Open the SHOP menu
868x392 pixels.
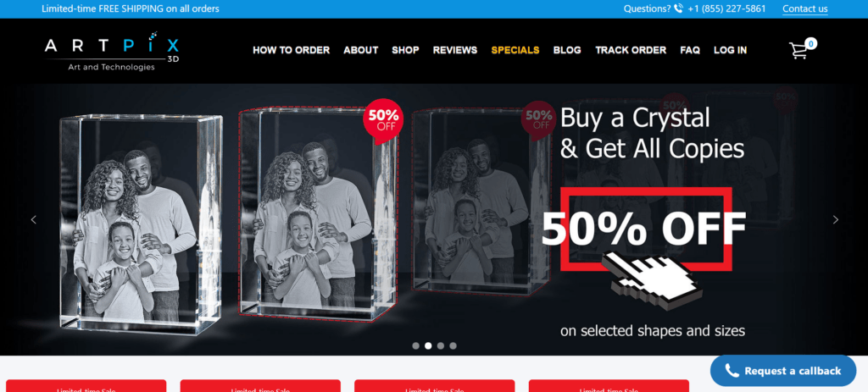coord(405,50)
